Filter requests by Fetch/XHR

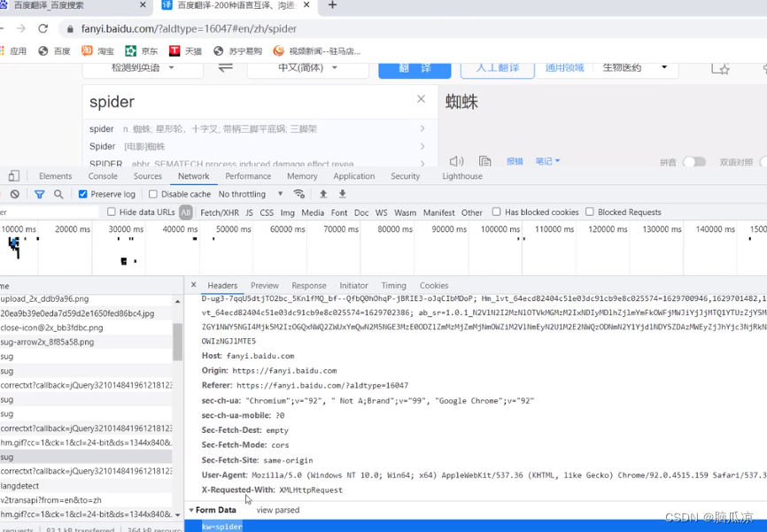pyautogui.click(x=220, y=212)
